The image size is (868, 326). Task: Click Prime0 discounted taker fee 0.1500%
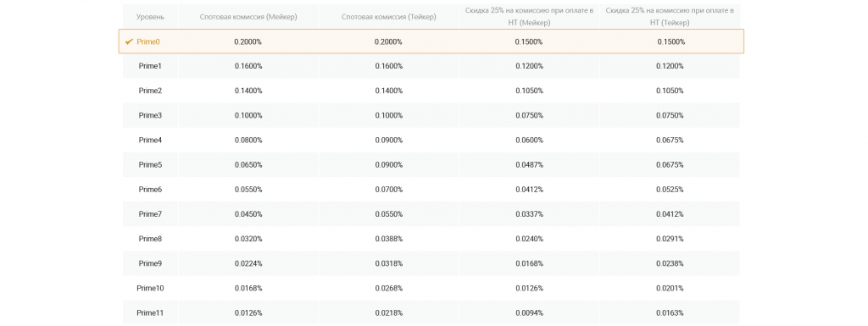(x=671, y=41)
